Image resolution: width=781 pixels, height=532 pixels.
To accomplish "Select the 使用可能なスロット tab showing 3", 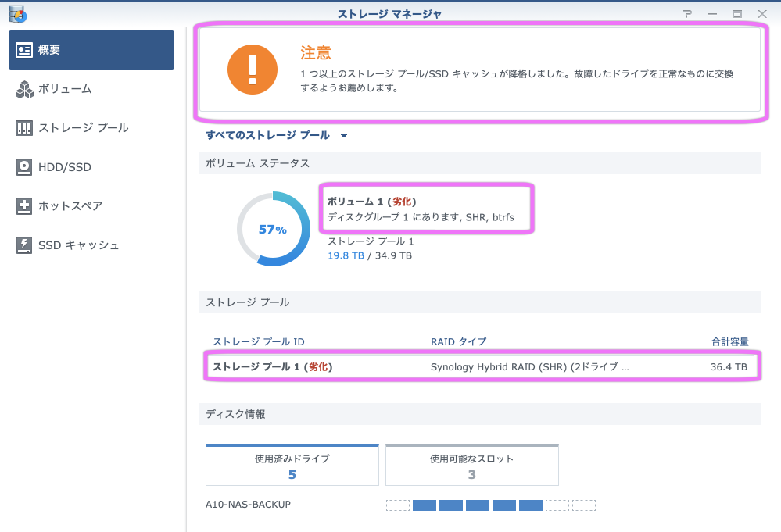I will pyautogui.click(x=471, y=466).
